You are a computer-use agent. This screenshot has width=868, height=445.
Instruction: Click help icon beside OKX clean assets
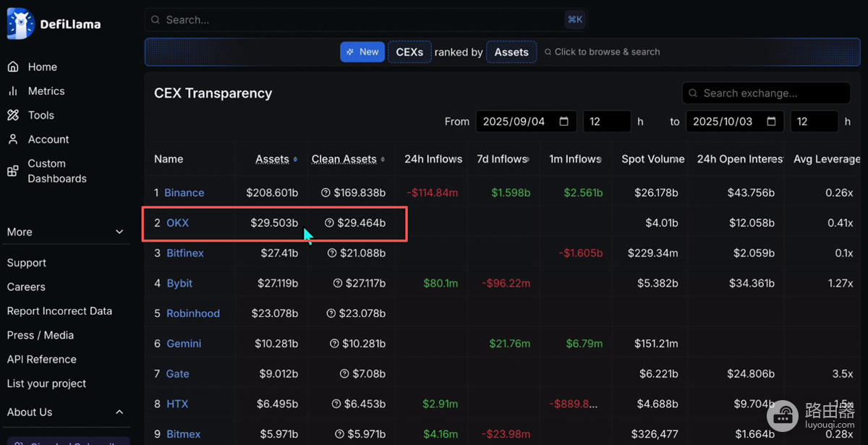click(330, 223)
